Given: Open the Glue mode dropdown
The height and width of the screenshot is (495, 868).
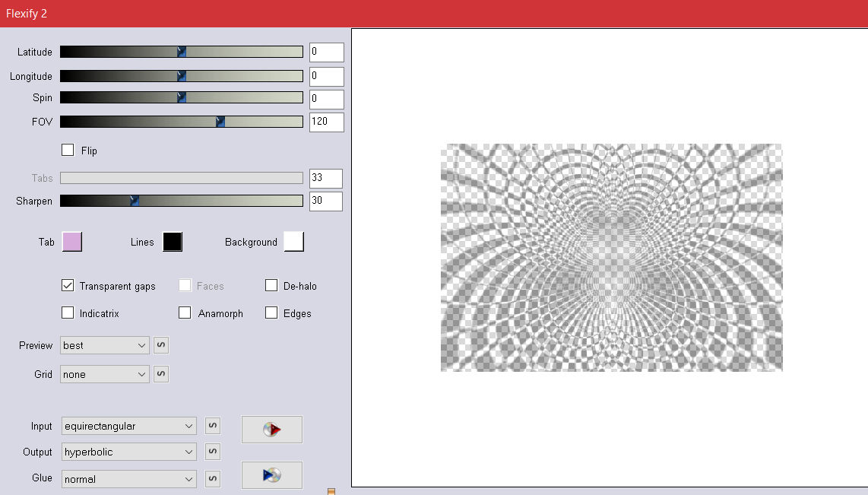Looking at the screenshot, I should click(128, 479).
